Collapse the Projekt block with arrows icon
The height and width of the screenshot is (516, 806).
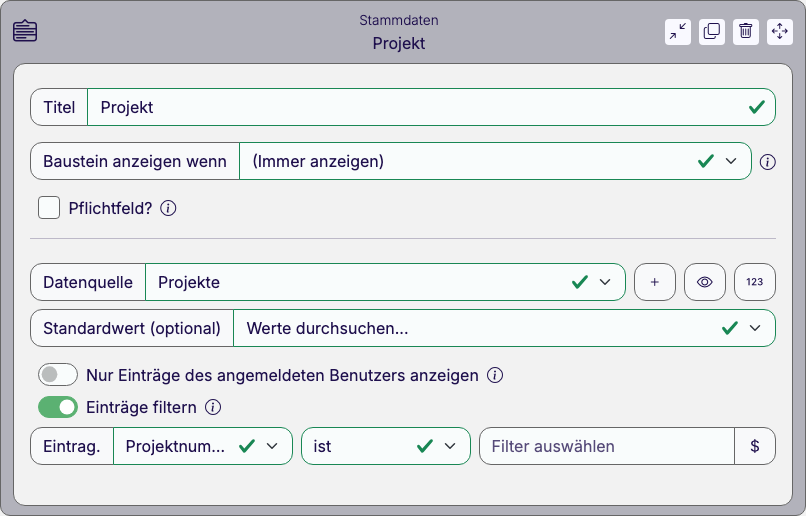677,32
